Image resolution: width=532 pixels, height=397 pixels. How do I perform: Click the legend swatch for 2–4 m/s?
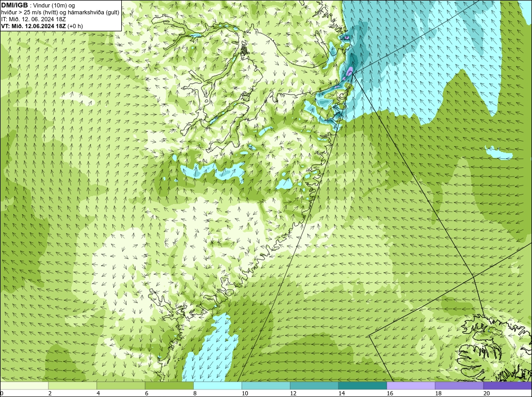[x=72, y=386]
